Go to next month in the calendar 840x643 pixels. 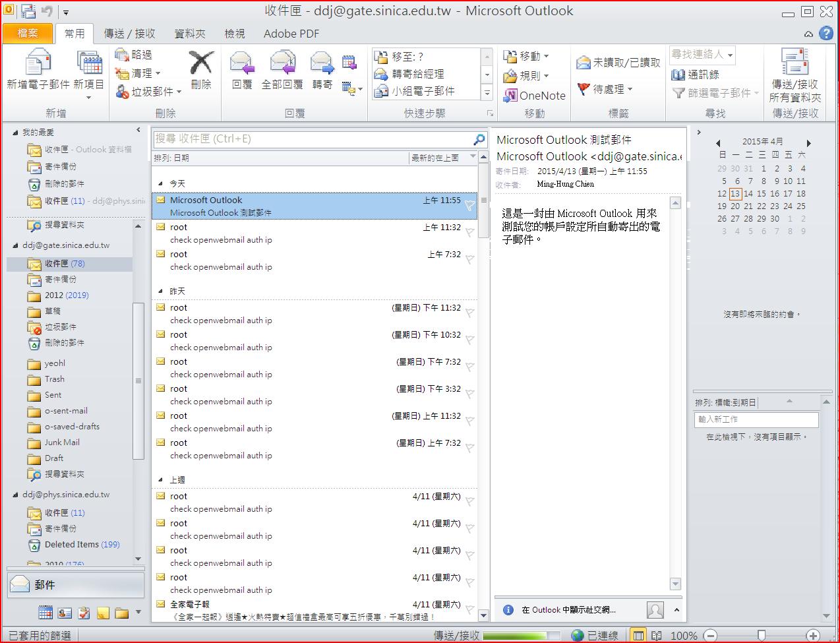point(809,142)
